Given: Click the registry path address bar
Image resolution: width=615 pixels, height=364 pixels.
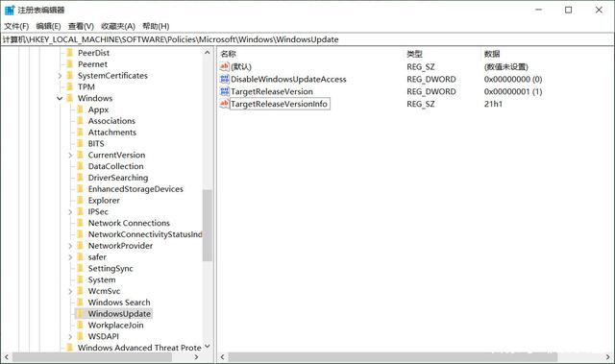Looking at the screenshot, I should (x=307, y=39).
